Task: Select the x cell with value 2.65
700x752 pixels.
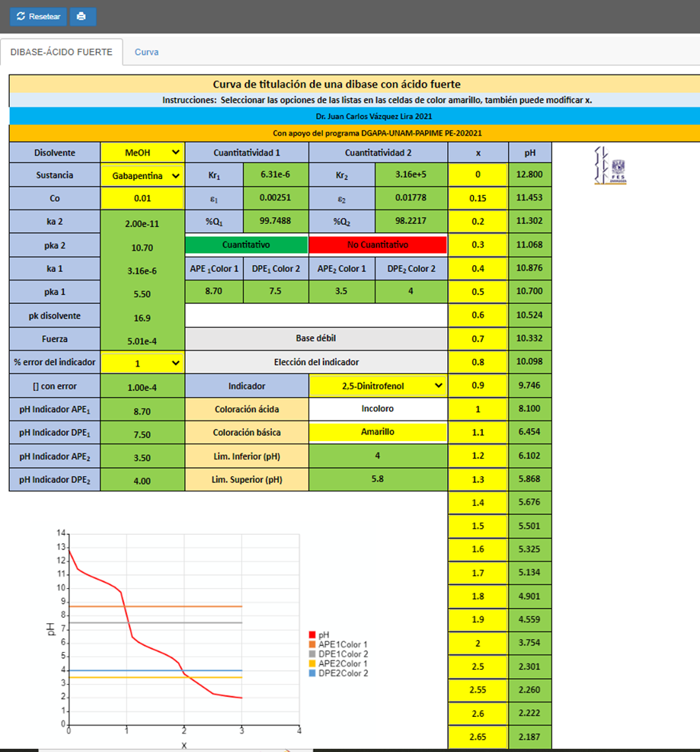Action: [x=478, y=738]
